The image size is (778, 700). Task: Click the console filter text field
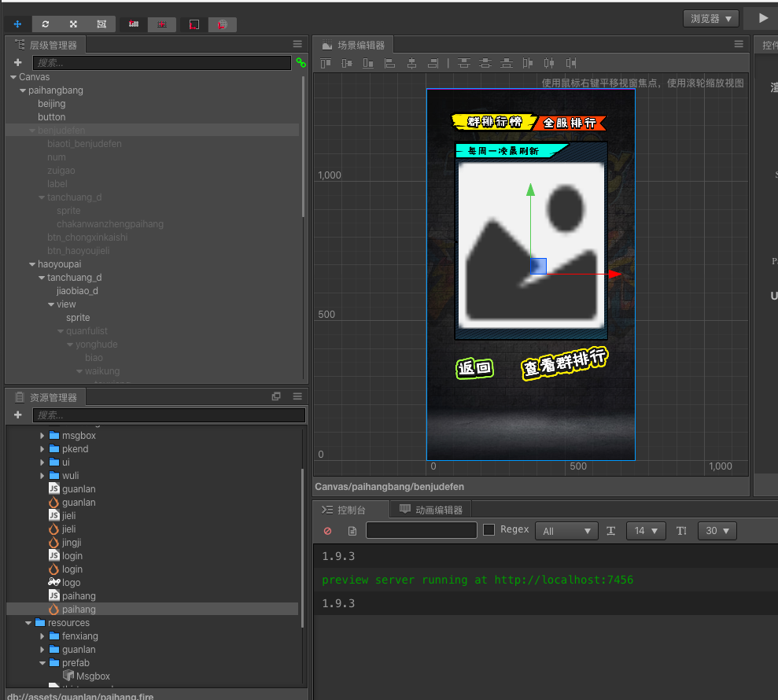tap(421, 530)
